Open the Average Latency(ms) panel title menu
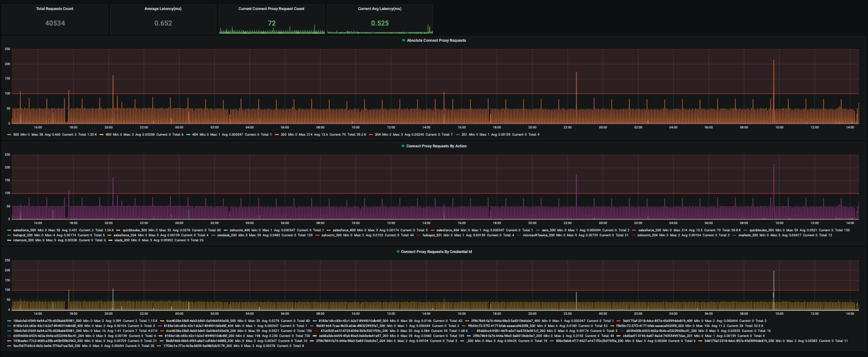 tap(163, 9)
